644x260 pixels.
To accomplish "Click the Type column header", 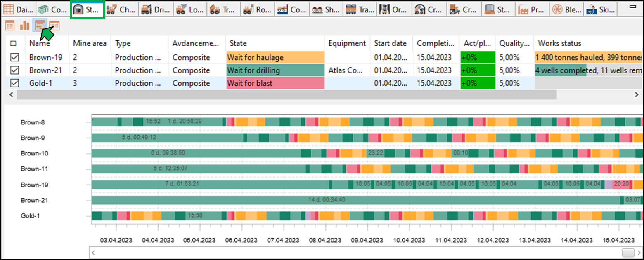I will click(x=140, y=43).
